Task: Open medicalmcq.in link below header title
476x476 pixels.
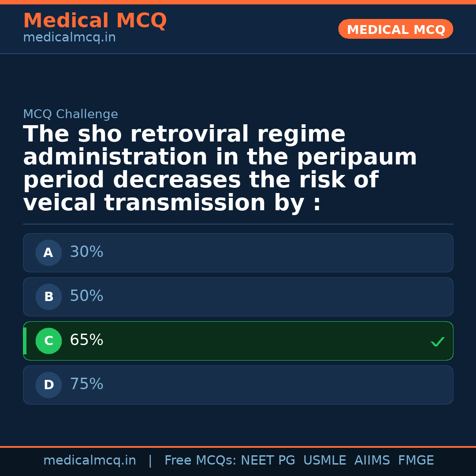Action: (x=69, y=38)
